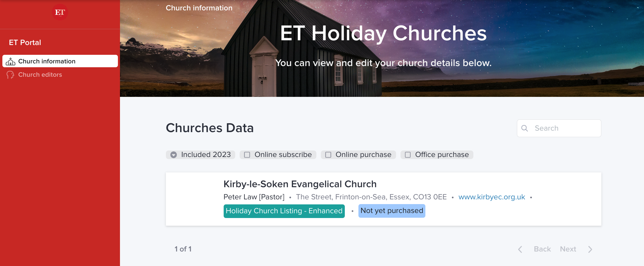Enable the Online subscribe checkbox

pos(247,155)
